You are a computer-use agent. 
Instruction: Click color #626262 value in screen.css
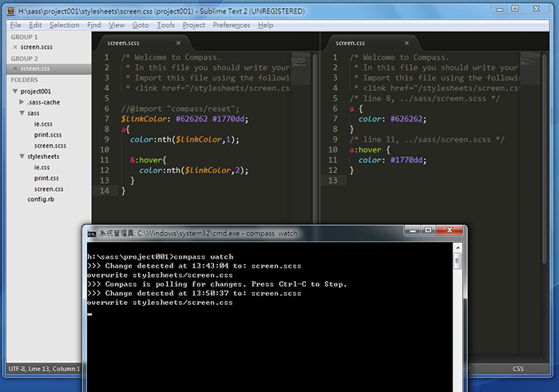click(408, 119)
